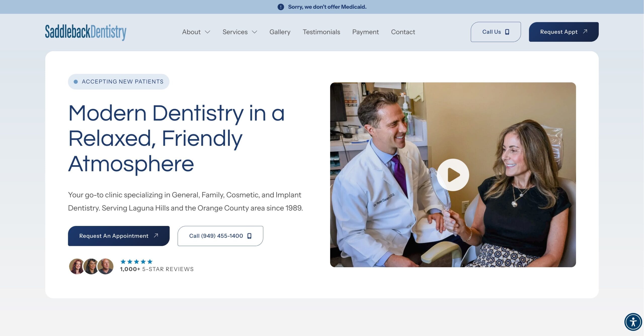Click the blue dot in Accepting New Patients badge
Screen dimensions: 644x336
[x=75, y=82]
